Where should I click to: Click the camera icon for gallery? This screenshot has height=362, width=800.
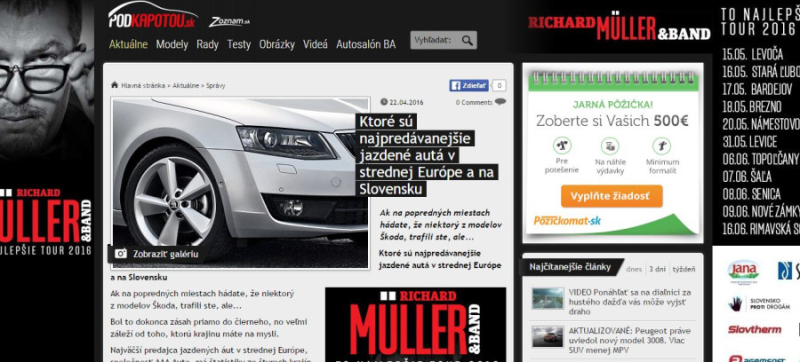click(121, 253)
